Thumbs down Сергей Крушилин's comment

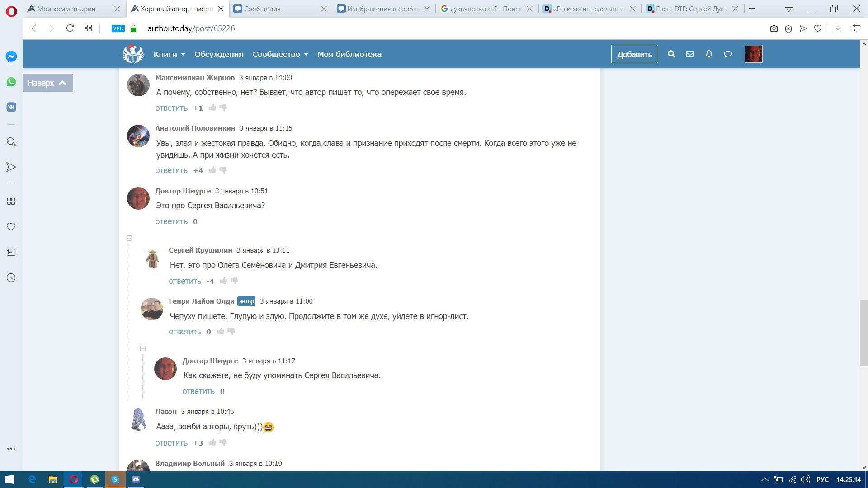coord(234,281)
